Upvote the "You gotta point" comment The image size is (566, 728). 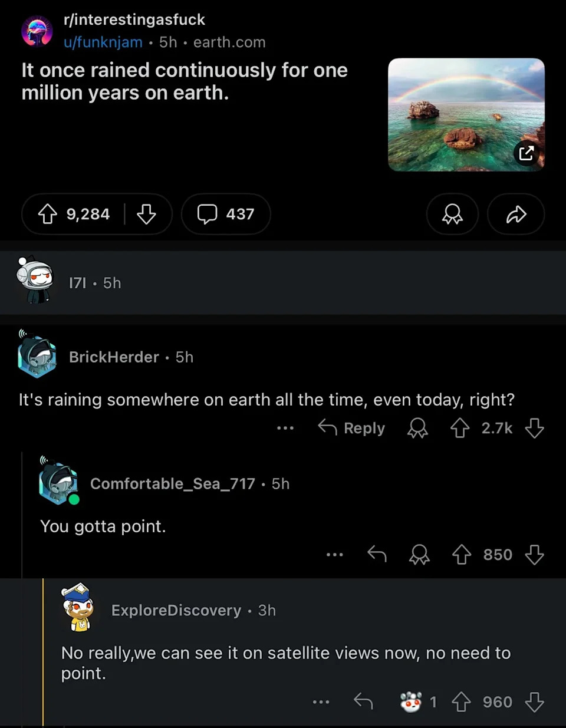462,555
